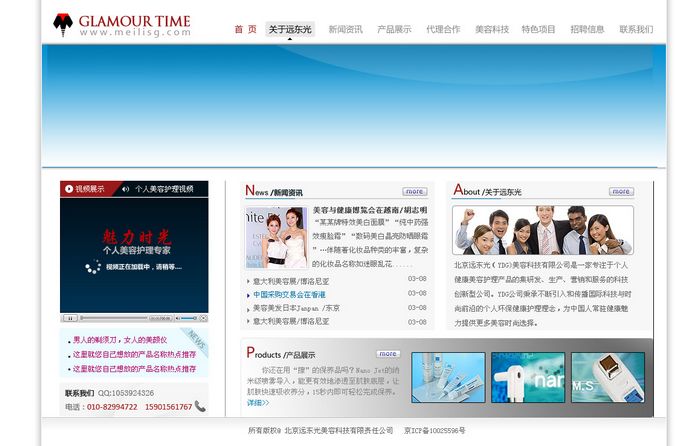The width and height of the screenshot is (700, 446).
Task: Click the more button in News section
Action: pyautogui.click(x=414, y=191)
